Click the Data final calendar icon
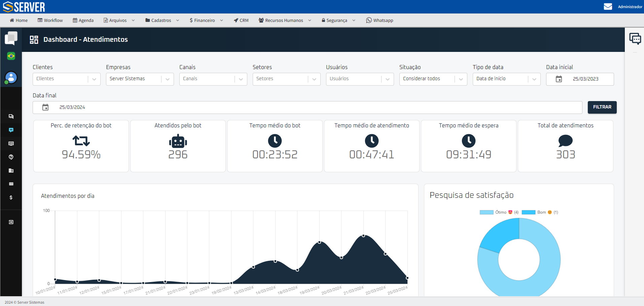 [45, 108]
